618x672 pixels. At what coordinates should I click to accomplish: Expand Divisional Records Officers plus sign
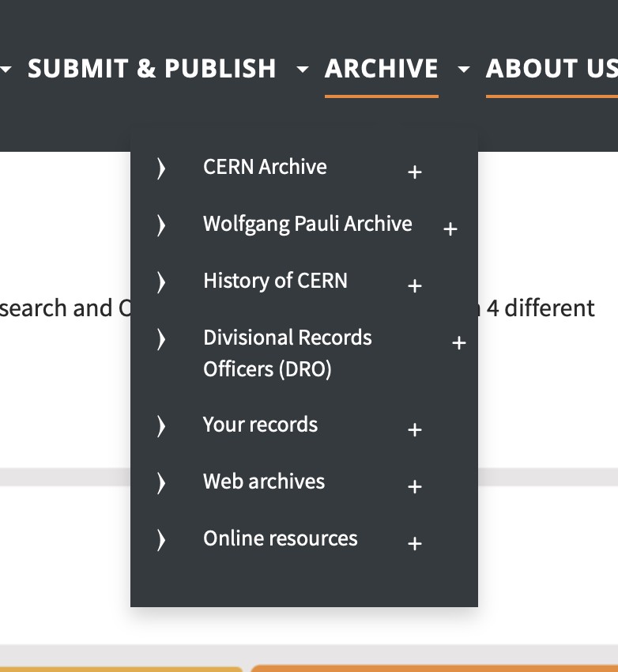pyautogui.click(x=458, y=342)
